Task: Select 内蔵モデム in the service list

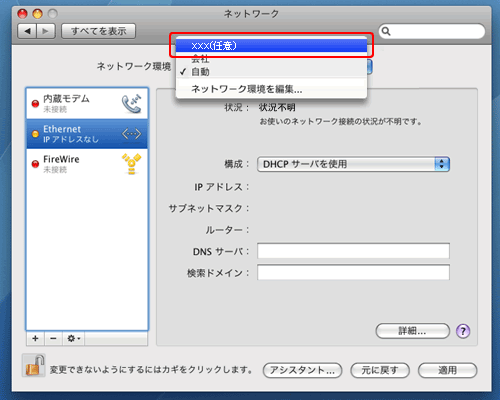Action: click(87, 104)
